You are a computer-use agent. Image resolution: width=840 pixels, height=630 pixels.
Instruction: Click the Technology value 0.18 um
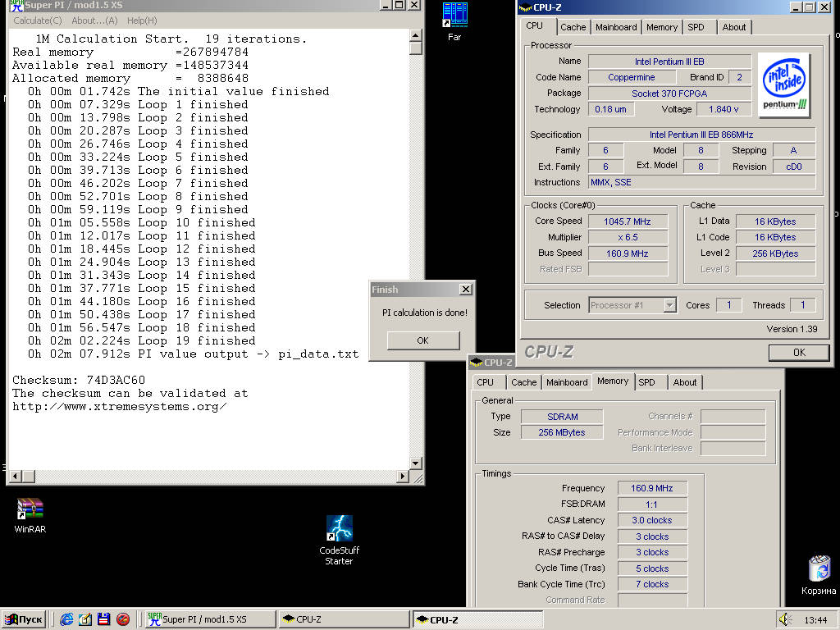tap(610, 109)
